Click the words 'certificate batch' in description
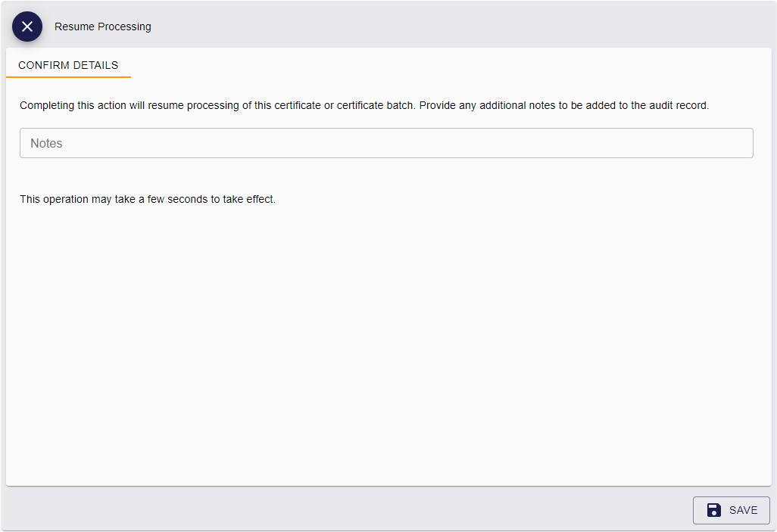Screen dimensions: 777x532 pyautogui.click(x=375, y=105)
